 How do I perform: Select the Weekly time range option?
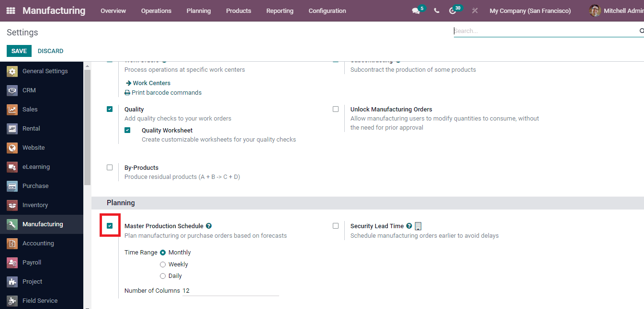point(163,264)
